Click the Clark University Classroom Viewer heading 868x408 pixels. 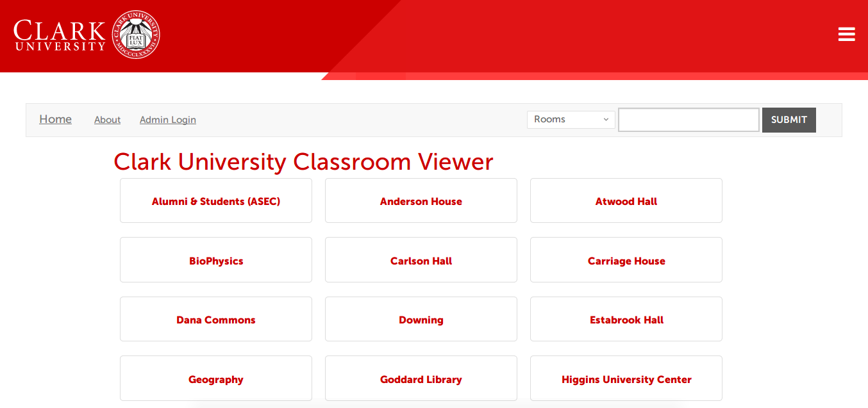click(303, 162)
